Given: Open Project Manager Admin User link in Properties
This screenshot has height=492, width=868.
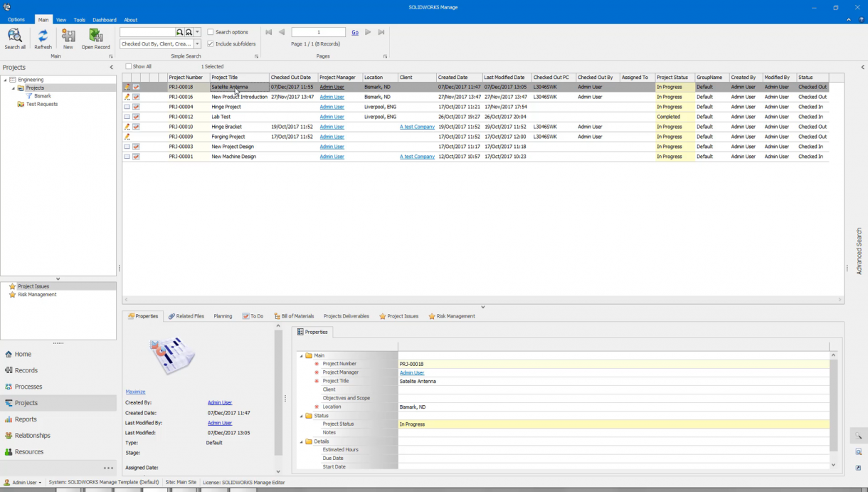Looking at the screenshot, I should pyautogui.click(x=412, y=372).
